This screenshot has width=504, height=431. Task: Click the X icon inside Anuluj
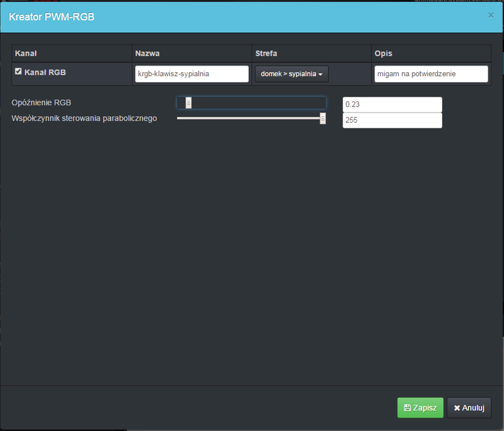[x=457, y=408]
